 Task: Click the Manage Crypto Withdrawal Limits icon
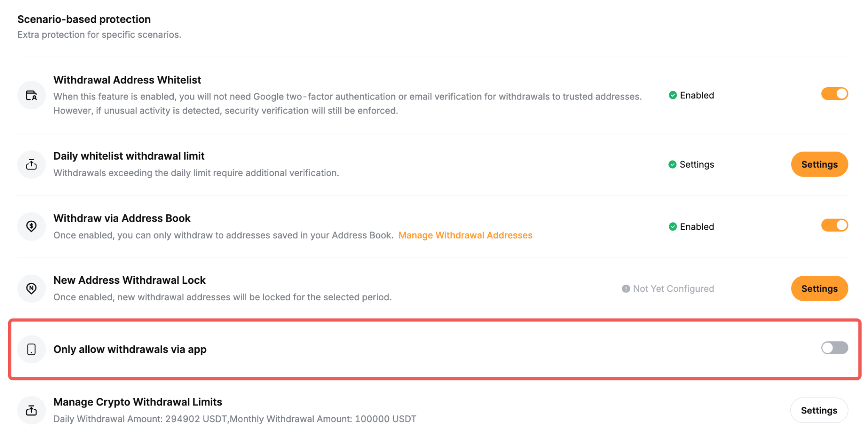click(31, 410)
